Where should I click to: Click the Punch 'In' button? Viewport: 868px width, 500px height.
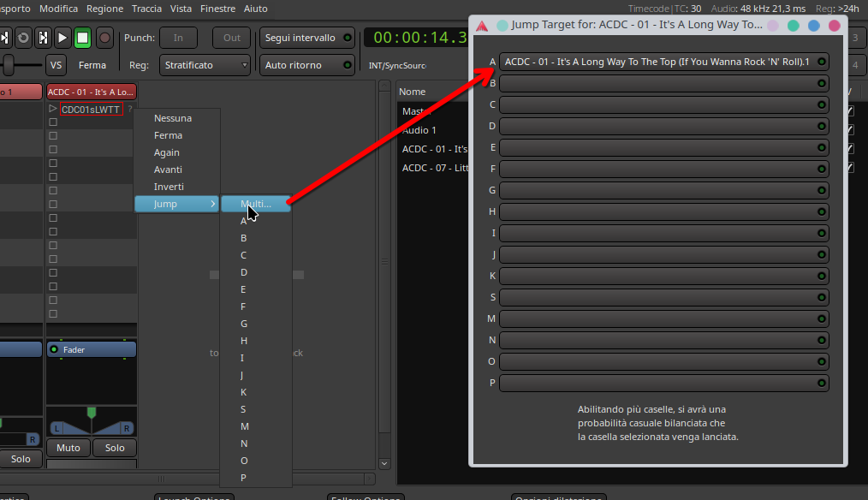178,38
